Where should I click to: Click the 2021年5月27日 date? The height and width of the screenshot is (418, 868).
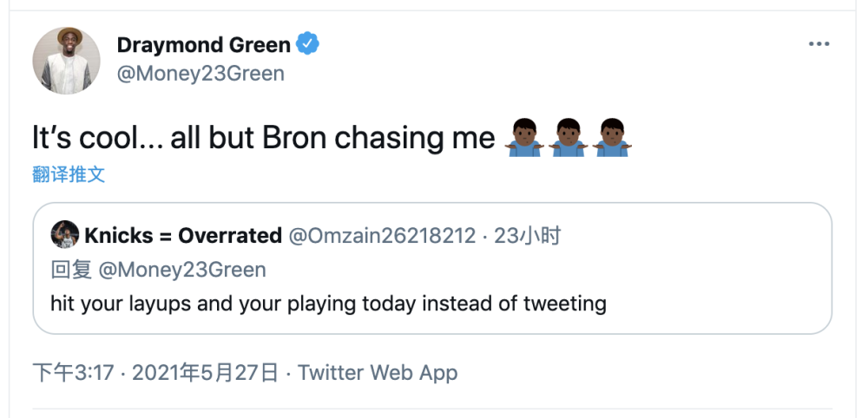(x=204, y=373)
